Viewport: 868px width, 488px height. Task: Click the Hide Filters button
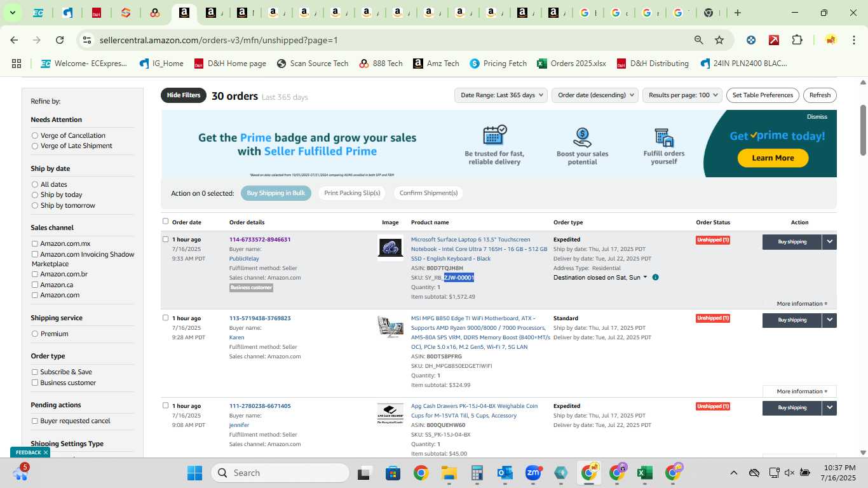[184, 95]
